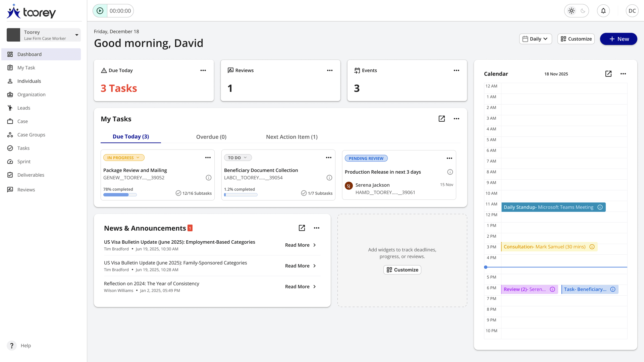This screenshot has height=362, width=644.
Task: Click the Package Review progress bar
Action: click(120, 194)
